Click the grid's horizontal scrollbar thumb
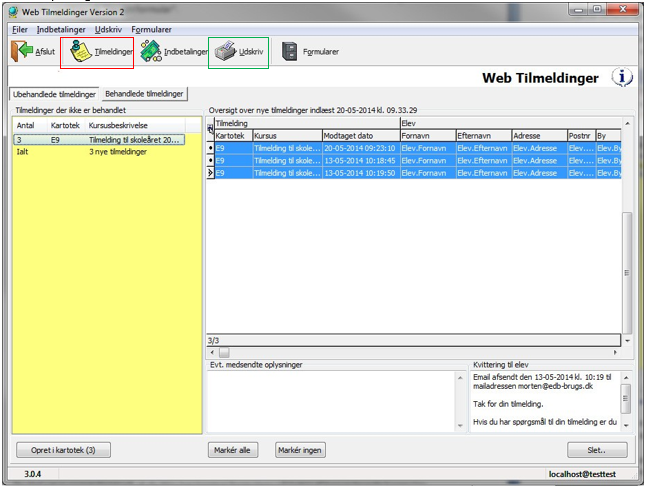This screenshot has height=486, width=645. coord(224,353)
